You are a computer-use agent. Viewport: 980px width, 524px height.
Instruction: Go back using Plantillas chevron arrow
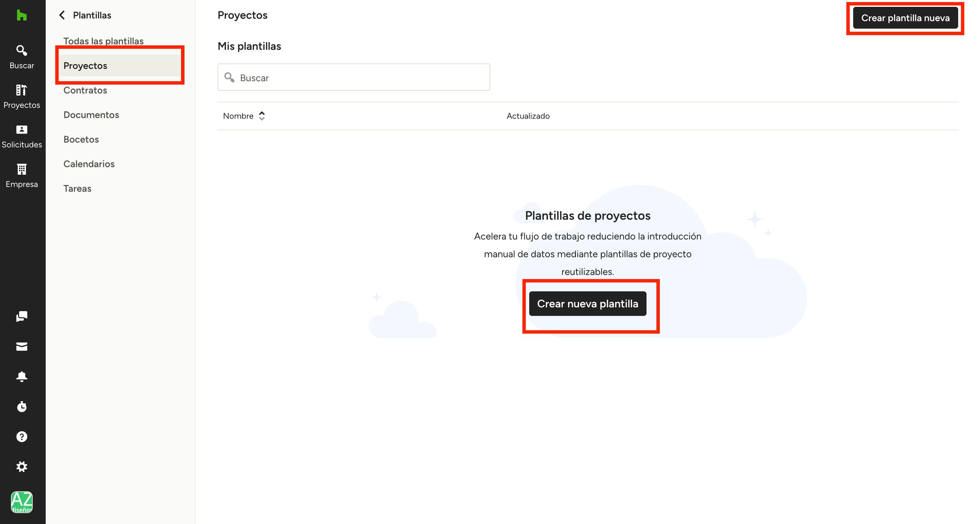(x=62, y=15)
